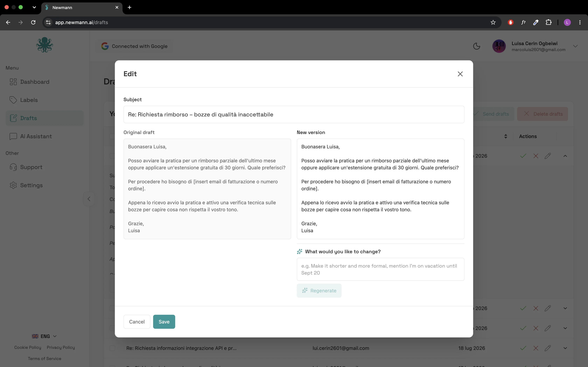Tick the checkbox for the API integration draft
Image resolution: width=588 pixels, height=367 pixels.
(x=112, y=348)
